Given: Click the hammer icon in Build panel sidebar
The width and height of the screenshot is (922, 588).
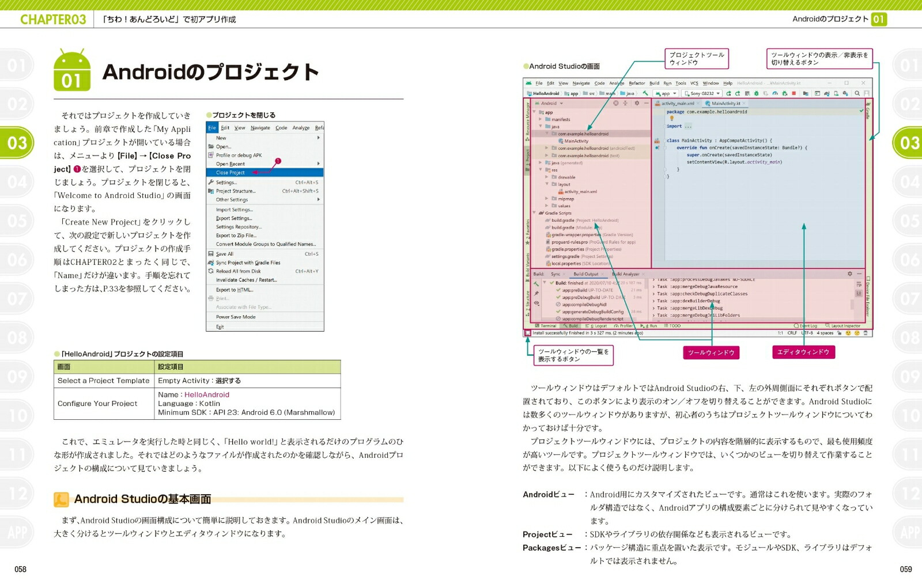Looking at the screenshot, I should 536,284.
